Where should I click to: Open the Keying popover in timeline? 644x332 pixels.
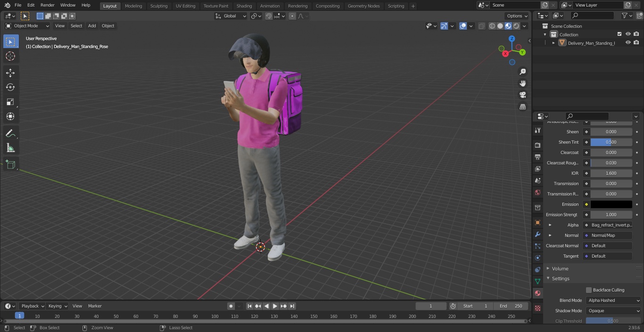pyautogui.click(x=58, y=306)
